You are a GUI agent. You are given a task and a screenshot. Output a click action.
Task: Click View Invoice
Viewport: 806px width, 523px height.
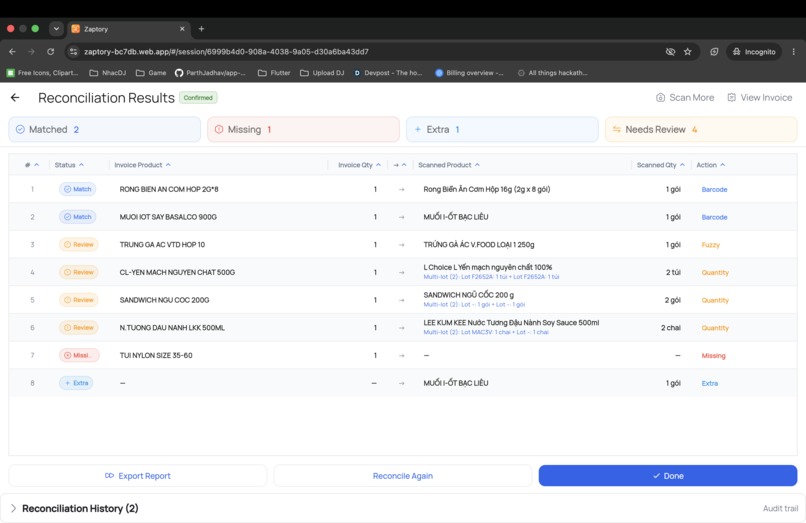(x=760, y=98)
